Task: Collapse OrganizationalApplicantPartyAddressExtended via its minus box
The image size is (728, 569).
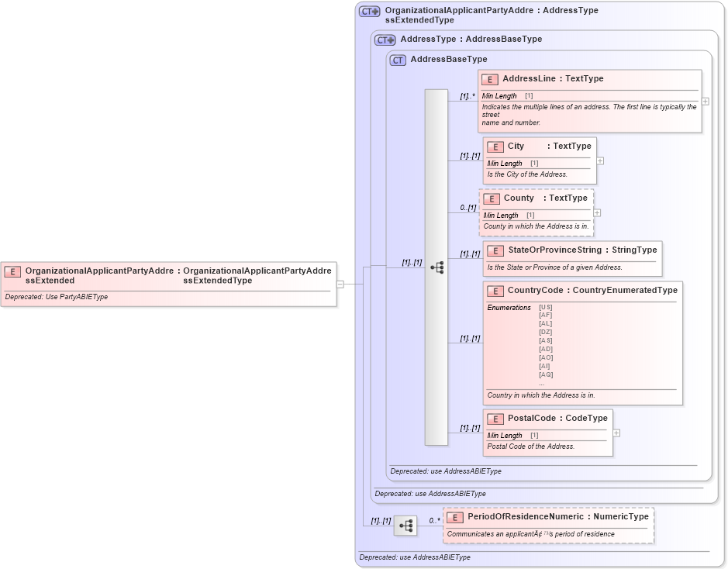Action: coord(341,283)
